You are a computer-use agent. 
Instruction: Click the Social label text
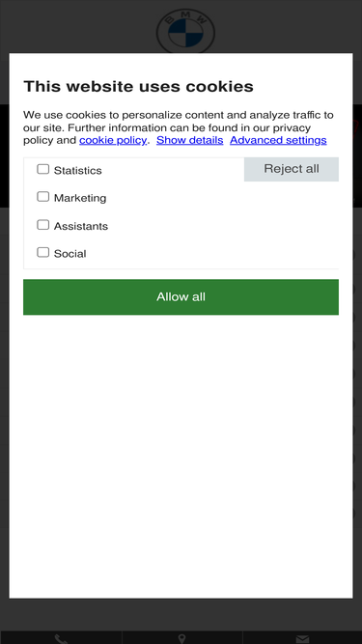70,253
